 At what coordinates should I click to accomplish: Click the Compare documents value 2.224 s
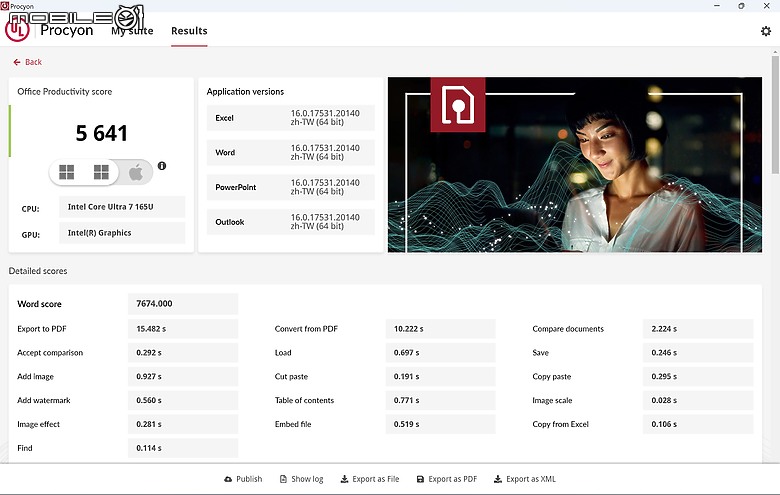point(698,329)
